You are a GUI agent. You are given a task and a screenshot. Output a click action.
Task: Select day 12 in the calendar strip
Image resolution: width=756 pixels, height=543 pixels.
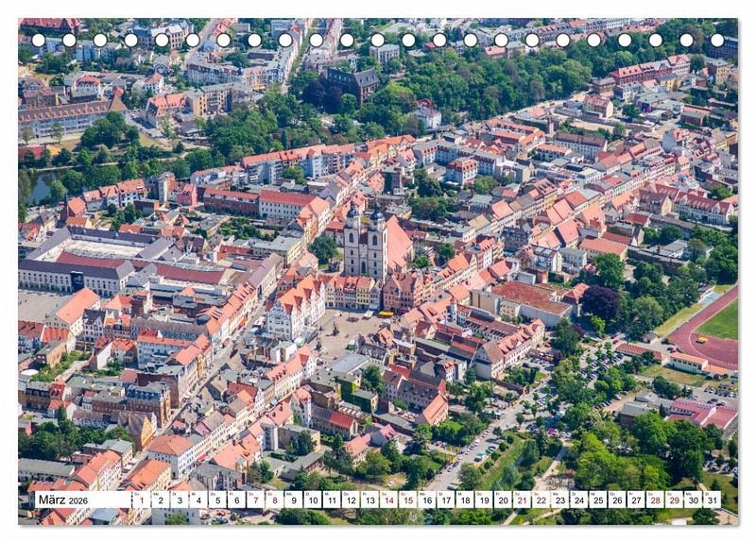point(351,500)
